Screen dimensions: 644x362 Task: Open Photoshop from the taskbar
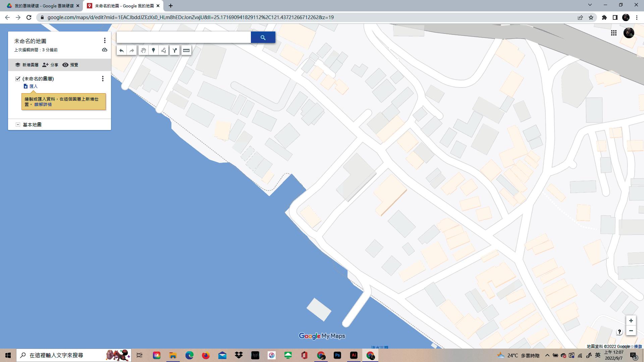click(x=337, y=355)
